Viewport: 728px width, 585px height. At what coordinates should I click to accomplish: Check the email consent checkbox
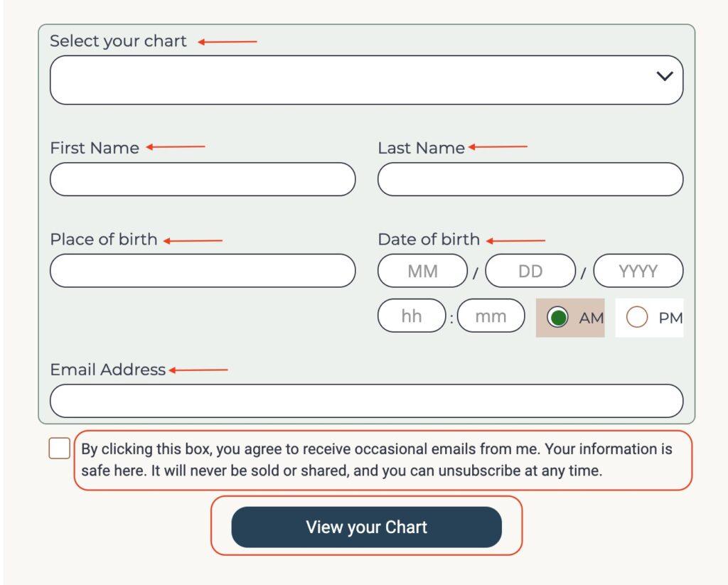(x=60, y=449)
